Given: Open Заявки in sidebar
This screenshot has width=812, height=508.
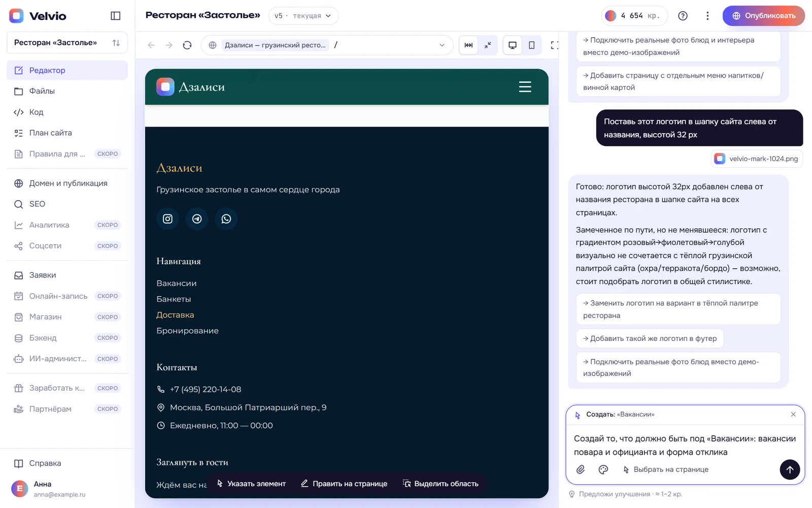Looking at the screenshot, I should [67, 275].
